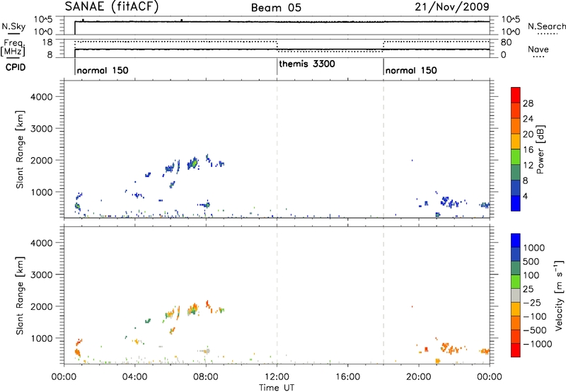
Task: Click the Nave axis value 80
Action: click(506, 42)
